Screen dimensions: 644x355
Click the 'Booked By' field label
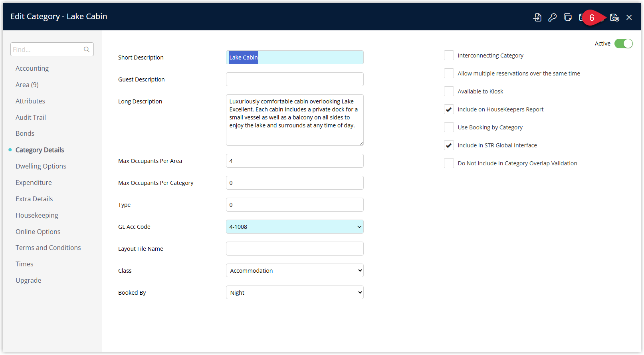coord(132,293)
